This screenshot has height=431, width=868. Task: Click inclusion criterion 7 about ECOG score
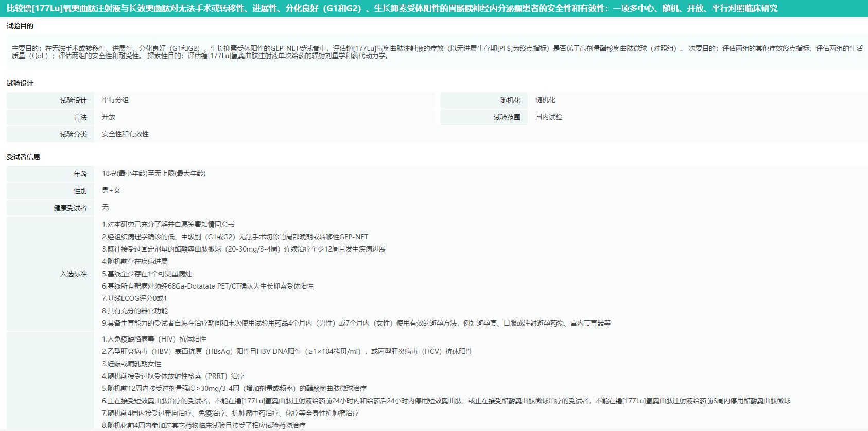(134, 298)
